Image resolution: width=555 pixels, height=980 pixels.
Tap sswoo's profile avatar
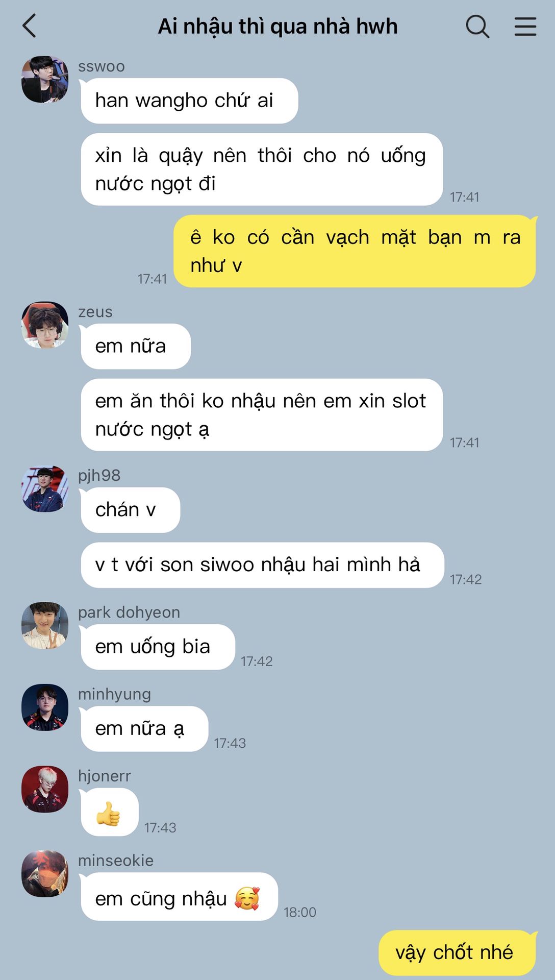45,80
